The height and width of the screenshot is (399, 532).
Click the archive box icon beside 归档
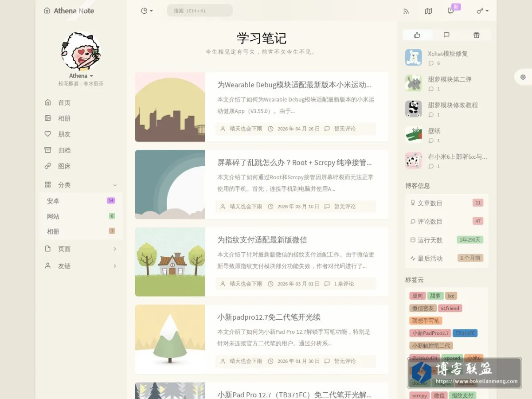[48, 150]
